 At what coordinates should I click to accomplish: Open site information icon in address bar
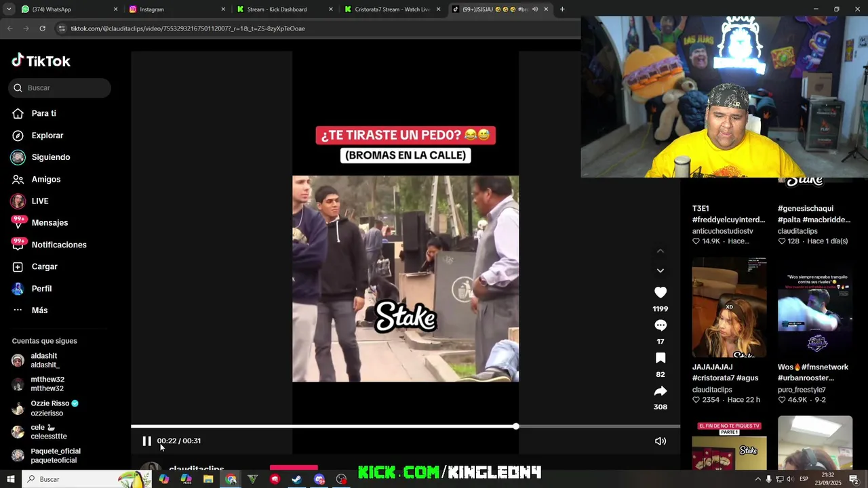pyautogui.click(x=62, y=28)
